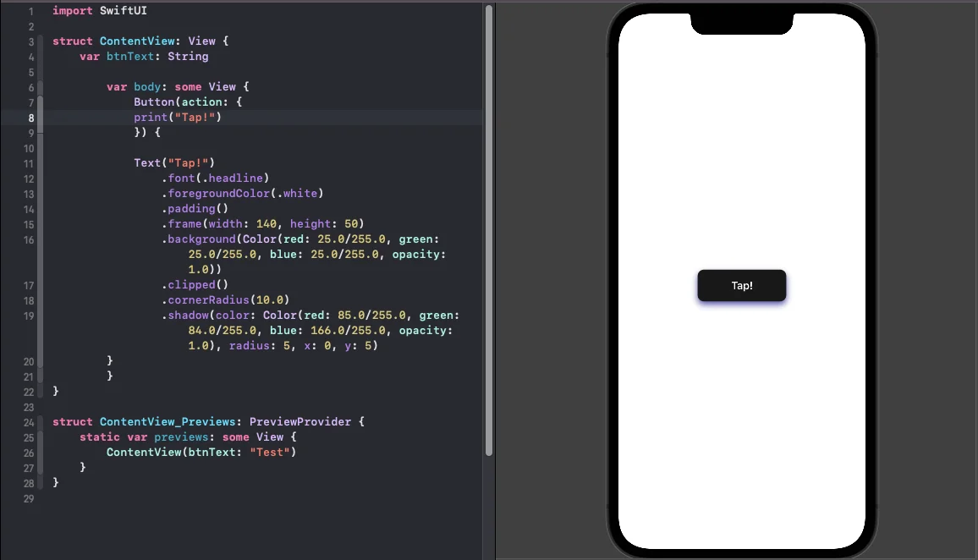Viewport: 978px width, 560px height.
Task: Click the print("Tap!") statement on line 8
Action: point(178,118)
